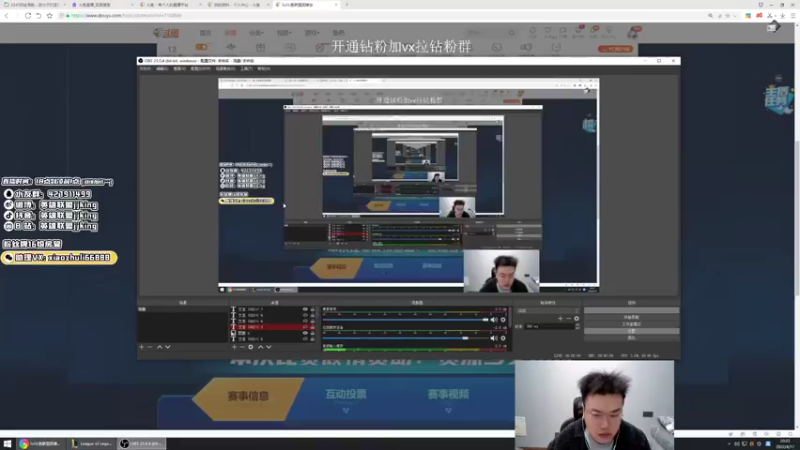Select the 赛事信息 tab on the page

tap(248, 396)
